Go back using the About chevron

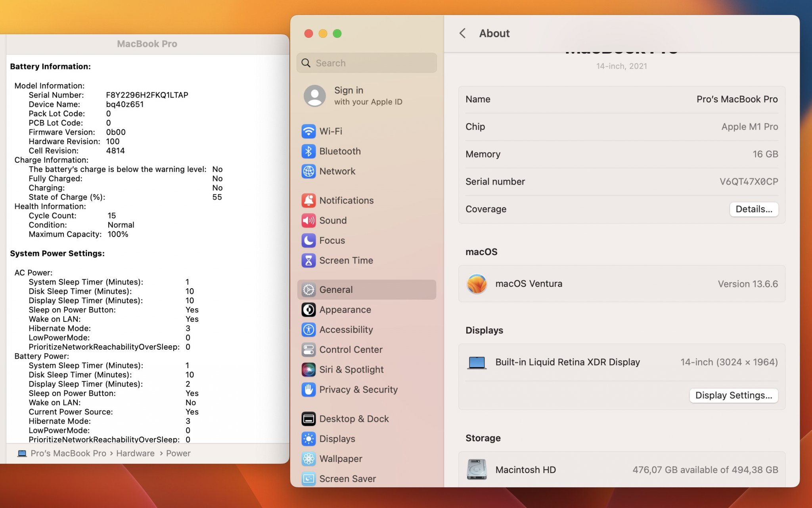coord(462,33)
